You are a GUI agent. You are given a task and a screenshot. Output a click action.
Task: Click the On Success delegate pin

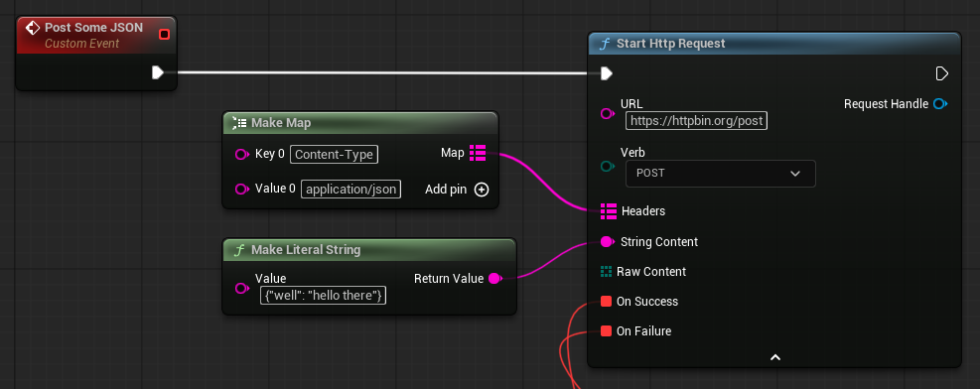point(606,302)
